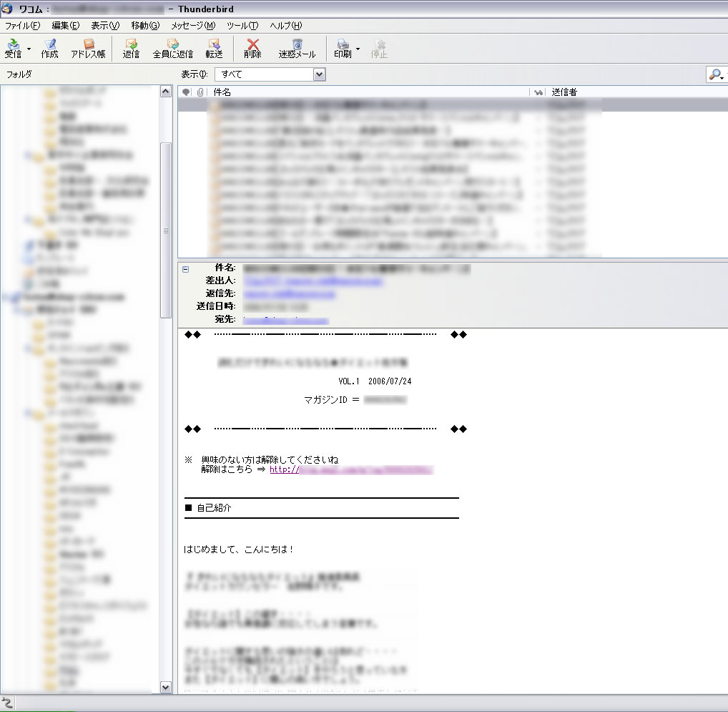Open the 表示 filter dropdown showing すべて
The height and width of the screenshot is (712, 728).
pyautogui.click(x=270, y=74)
